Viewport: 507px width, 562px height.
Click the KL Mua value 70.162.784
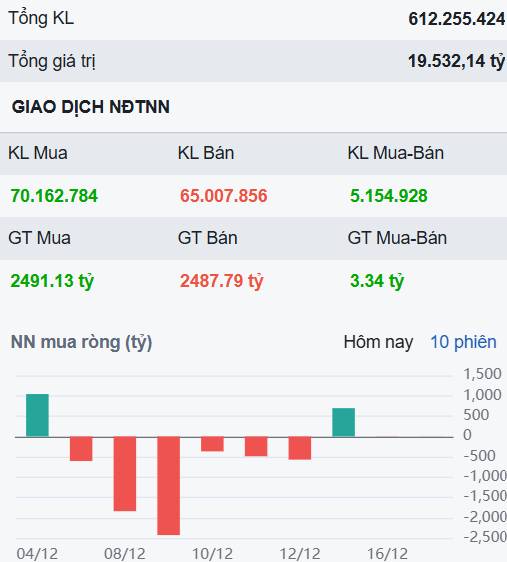tap(54, 196)
